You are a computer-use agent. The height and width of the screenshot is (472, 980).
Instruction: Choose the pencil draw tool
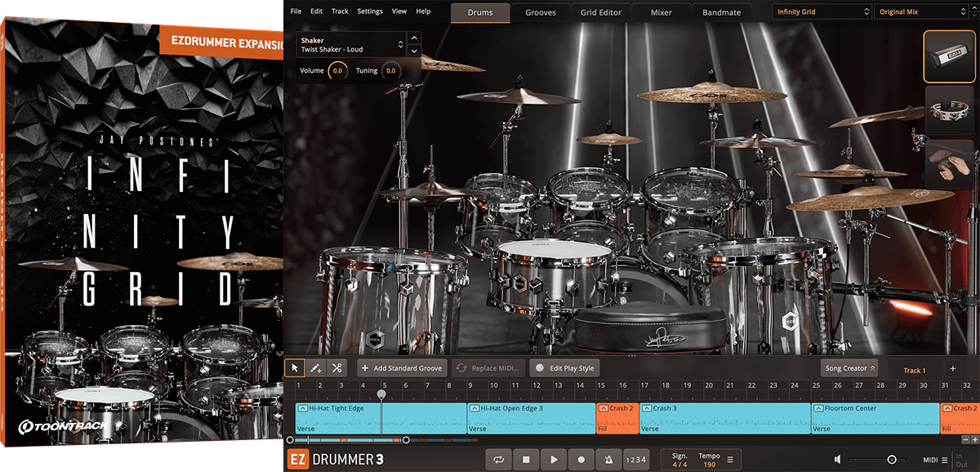pos(315,368)
